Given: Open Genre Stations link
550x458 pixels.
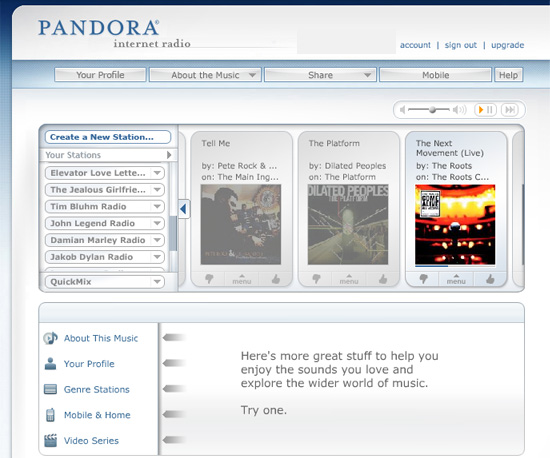Looking at the screenshot, I should (96, 389).
